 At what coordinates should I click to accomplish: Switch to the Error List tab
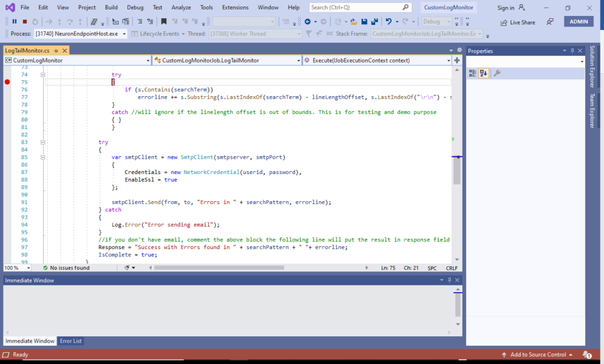click(71, 341)
